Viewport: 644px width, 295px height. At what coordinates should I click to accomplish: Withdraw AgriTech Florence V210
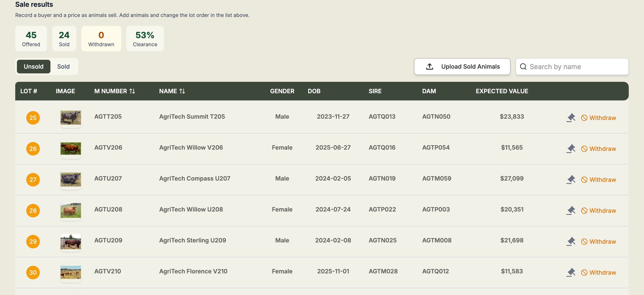point(598,273)
